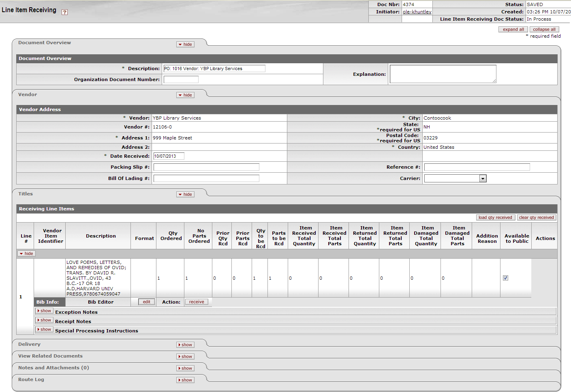Click the receive action button
The height and width of the screenshot is (392, 571).
197,302
